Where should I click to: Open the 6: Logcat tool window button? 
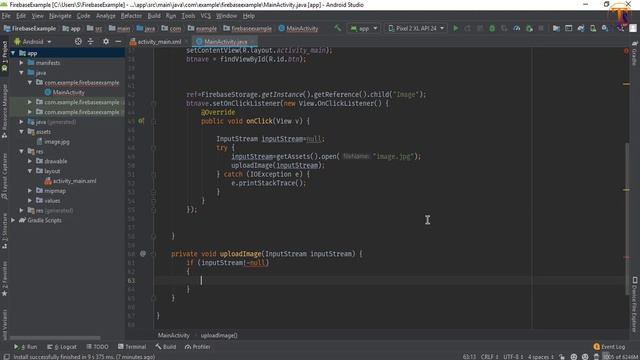tap(62, 347)
